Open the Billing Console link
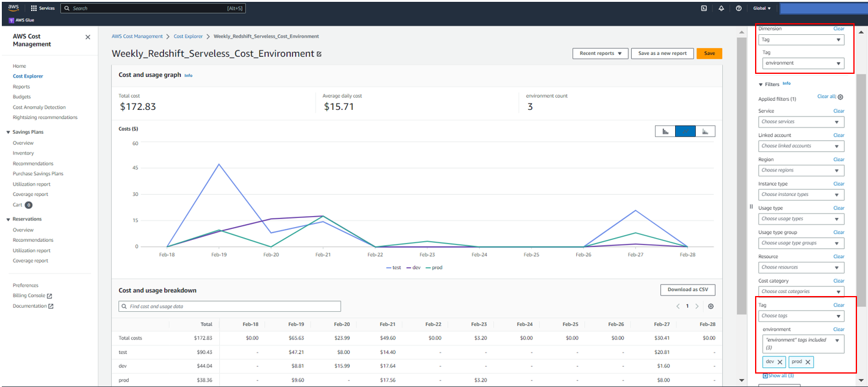The width and height of the screenshot is (868, 387). tap(29, 297)
